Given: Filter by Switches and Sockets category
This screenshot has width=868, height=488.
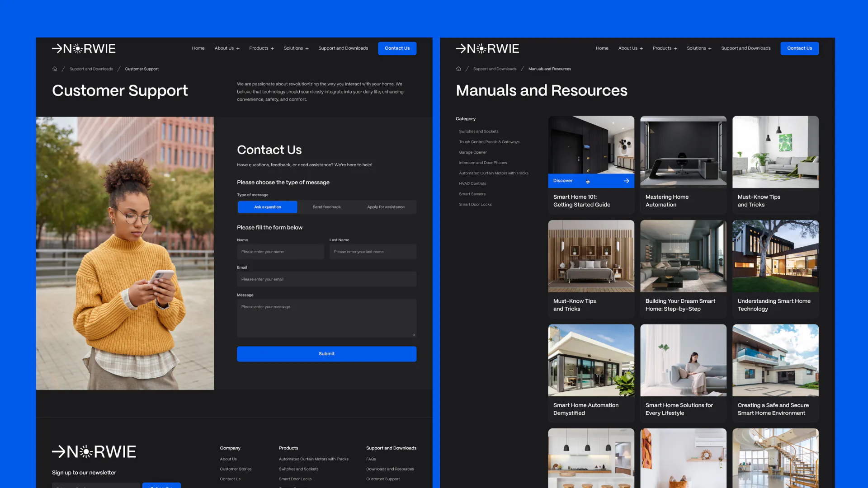Looking at the screenshot, I should point(479,131).
